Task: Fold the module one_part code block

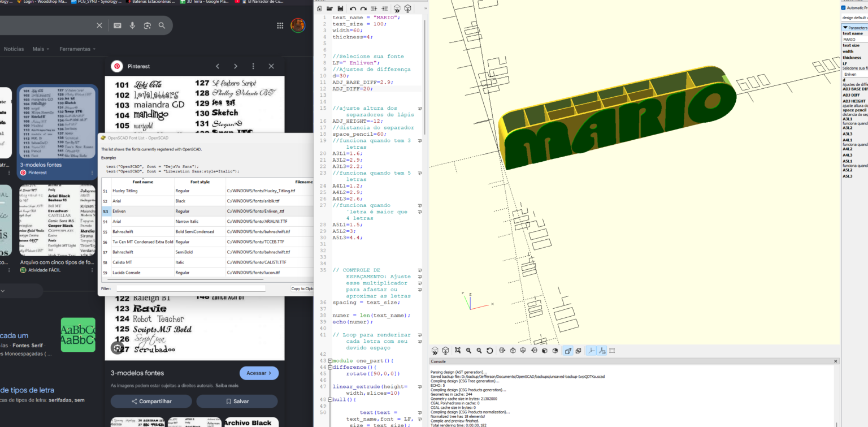Action: pos(330,361)
